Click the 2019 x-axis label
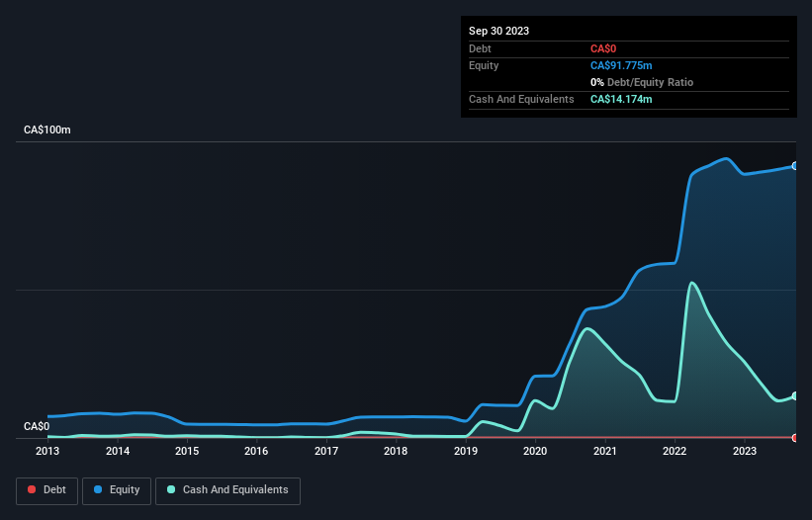 click(x=466, y=451)
